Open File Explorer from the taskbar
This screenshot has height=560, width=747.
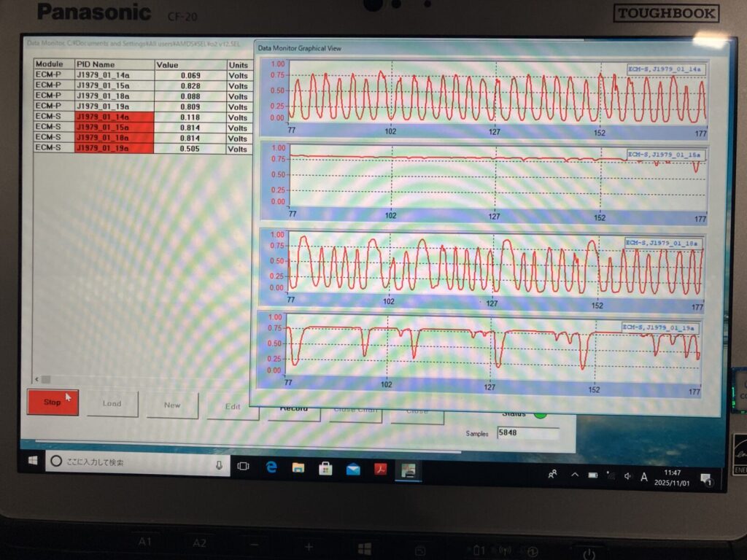298,468
